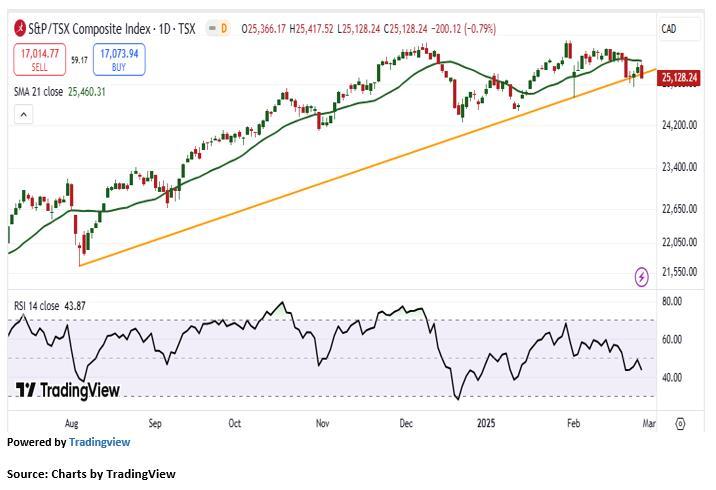
Task: Click the BUY 17,073.94 button
Action: (118, 60)
